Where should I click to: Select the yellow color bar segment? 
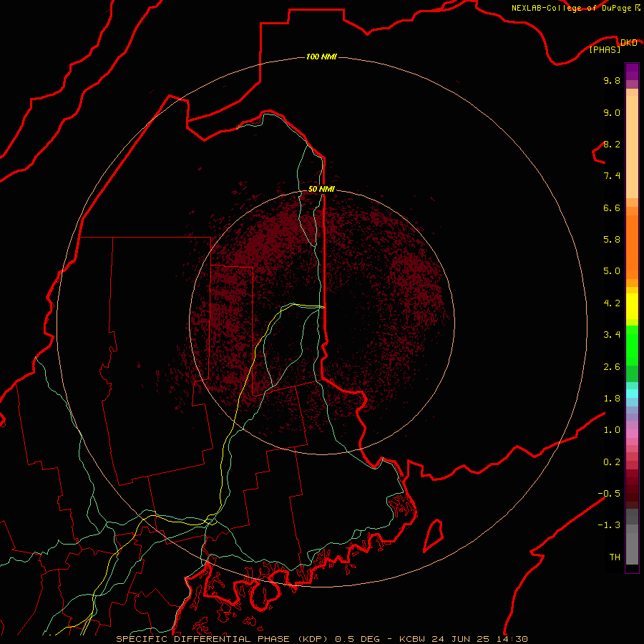632,306
